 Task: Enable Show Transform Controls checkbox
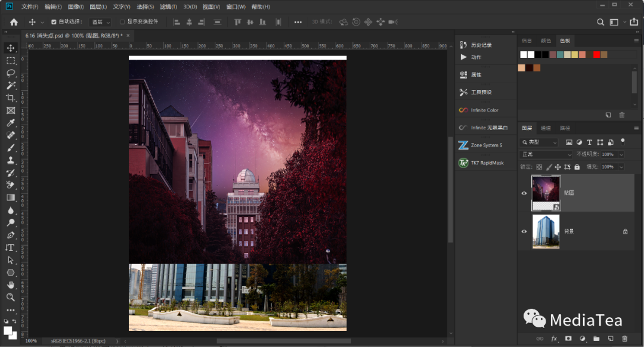pyautogui.click(x=122, y=22)
